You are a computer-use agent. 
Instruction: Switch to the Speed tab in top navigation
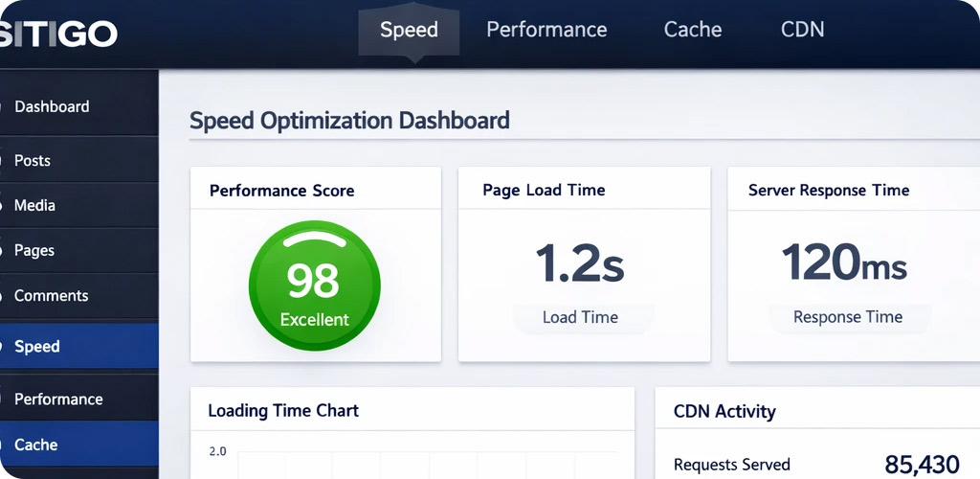(409, 30)
